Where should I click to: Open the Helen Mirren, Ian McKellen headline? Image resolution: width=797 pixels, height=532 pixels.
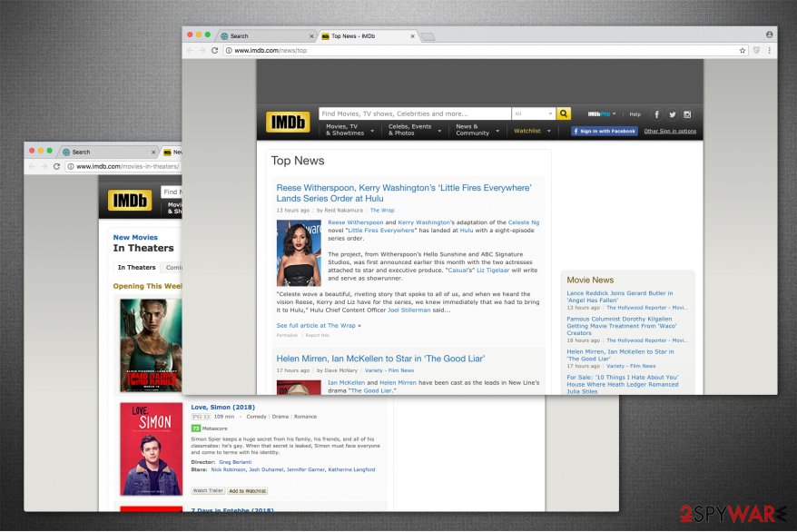point(380,359)
